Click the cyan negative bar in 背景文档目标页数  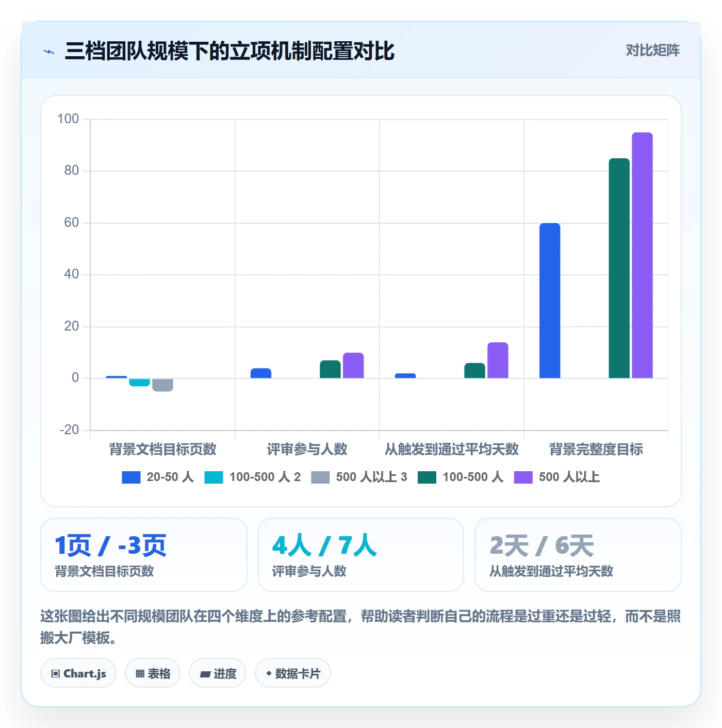coord(139,383)
